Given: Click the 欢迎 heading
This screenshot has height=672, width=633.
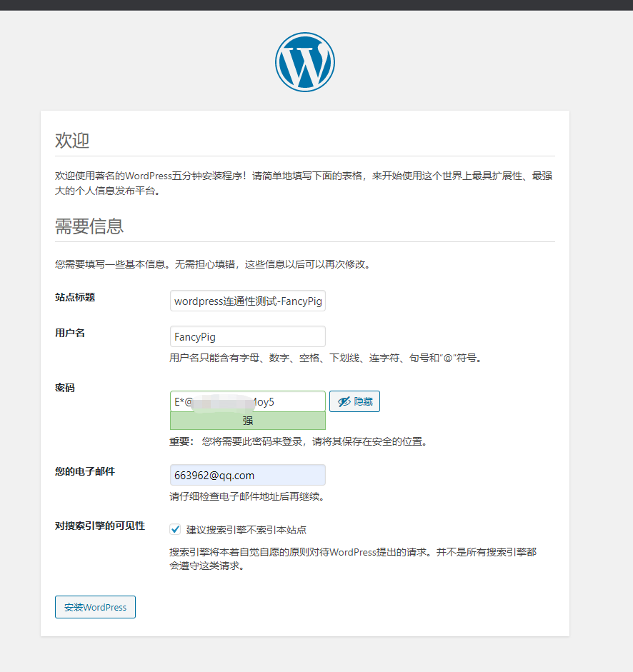Looking at the screenshot, I should [72, 141].
